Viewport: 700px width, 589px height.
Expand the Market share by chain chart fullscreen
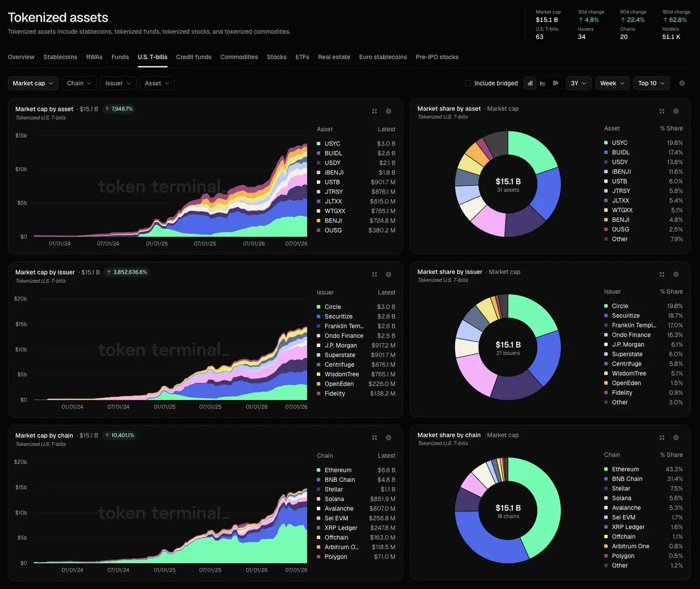tap(662, 437)
